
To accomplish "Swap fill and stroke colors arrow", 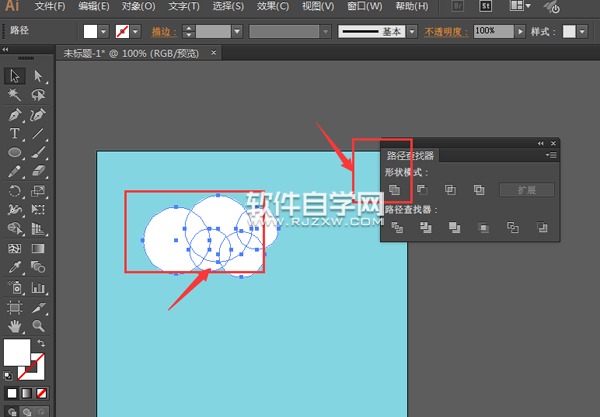I will pos(41,343).
